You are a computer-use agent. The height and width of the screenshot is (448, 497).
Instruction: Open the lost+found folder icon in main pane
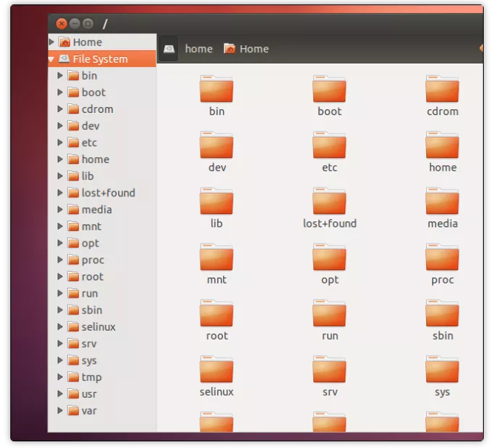coord(329,201)
